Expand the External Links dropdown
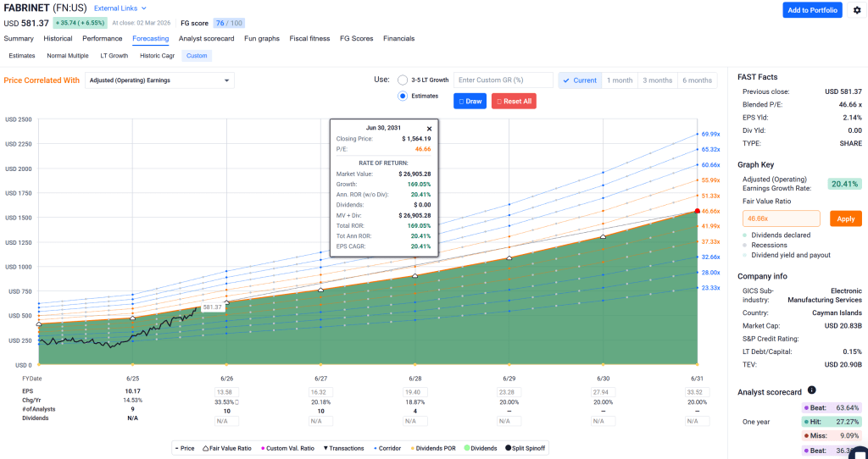The image size is (868, 459). (x=120, y=8)
